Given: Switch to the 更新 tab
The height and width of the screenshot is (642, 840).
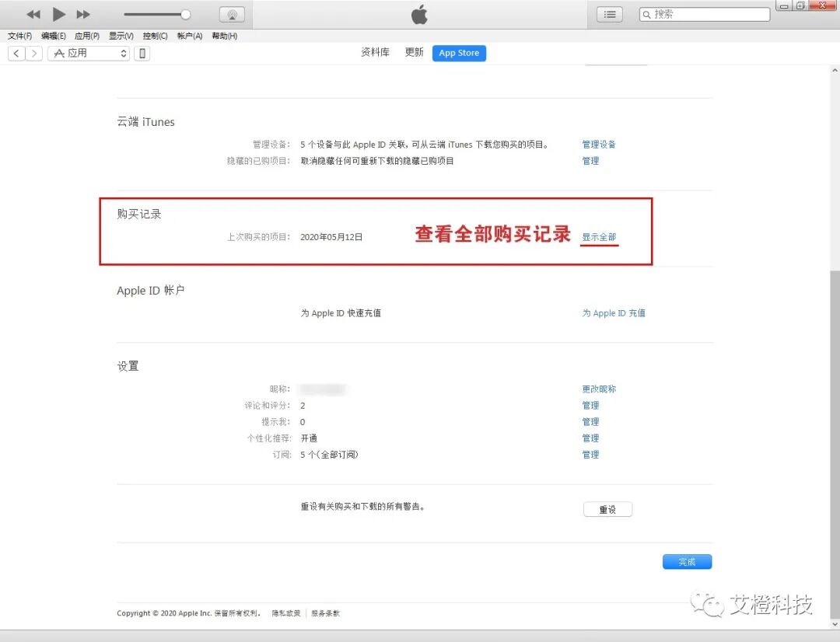Looking at the screenshot, I should [414, 53].
